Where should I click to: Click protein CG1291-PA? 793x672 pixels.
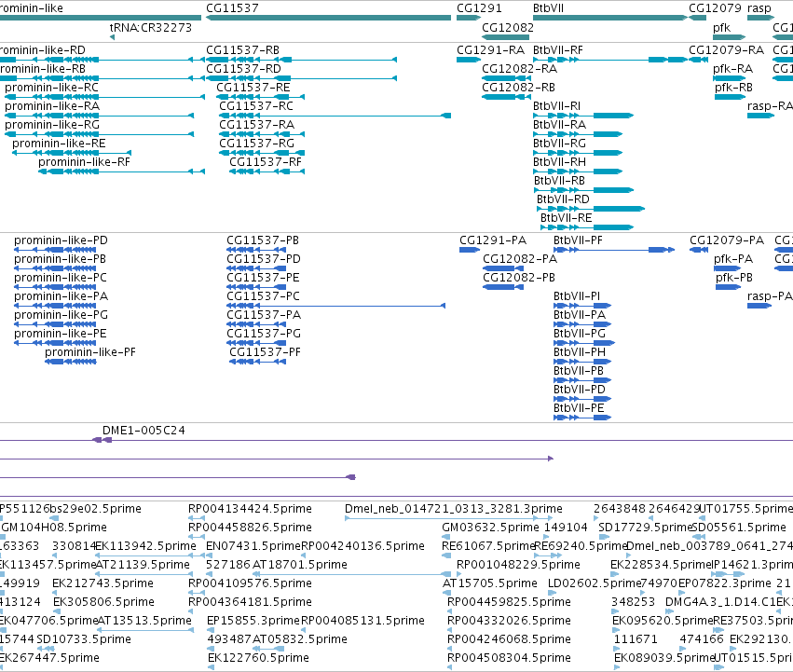point(493,240)
